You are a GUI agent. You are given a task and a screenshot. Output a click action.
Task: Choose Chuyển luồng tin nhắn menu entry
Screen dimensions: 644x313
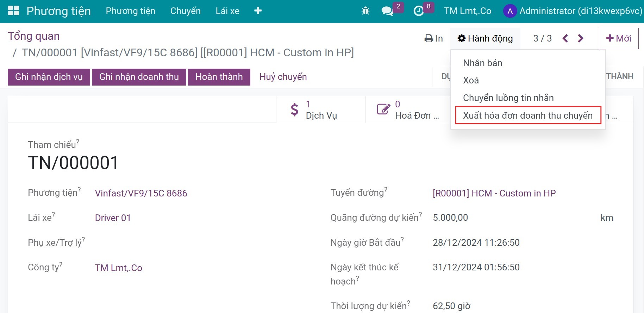pyautogui.click(x=528, y=98)
